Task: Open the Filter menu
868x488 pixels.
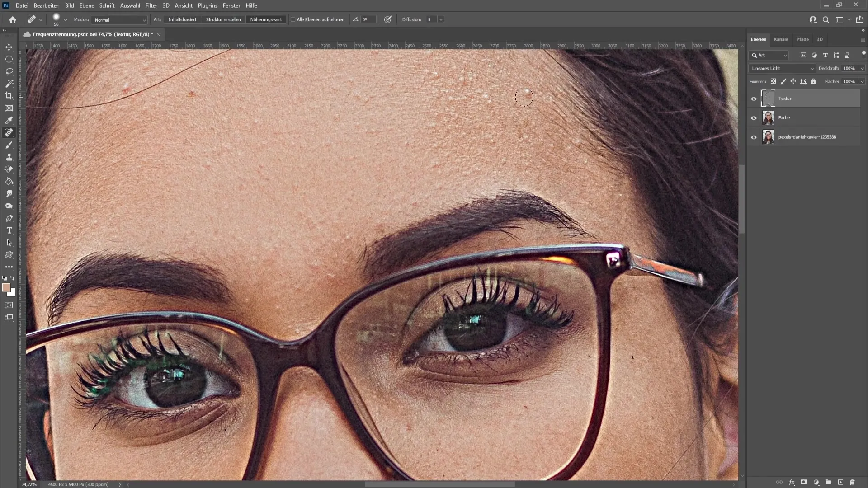Action: point(151,5)
